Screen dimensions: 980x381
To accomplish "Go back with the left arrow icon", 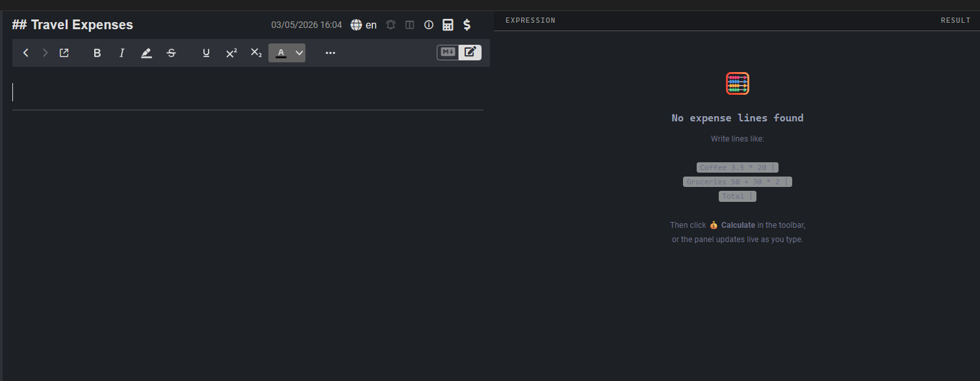I will pyautogui.click(x=26, y=53).
